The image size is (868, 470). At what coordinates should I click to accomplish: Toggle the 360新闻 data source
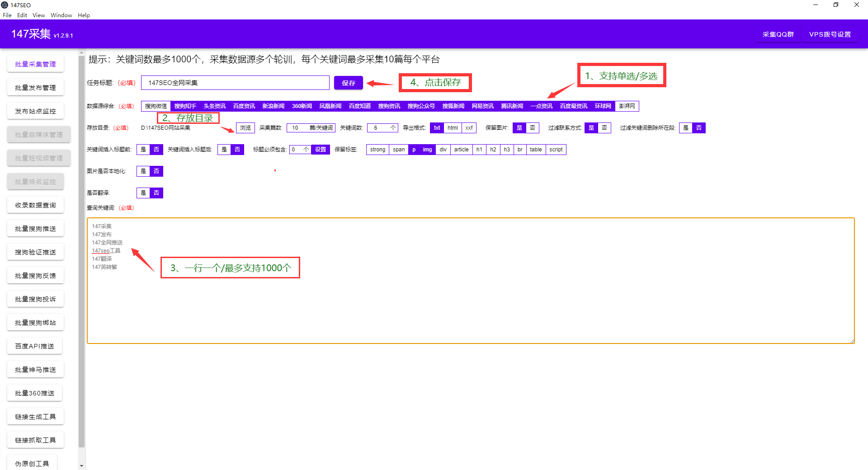pos(302,106)
